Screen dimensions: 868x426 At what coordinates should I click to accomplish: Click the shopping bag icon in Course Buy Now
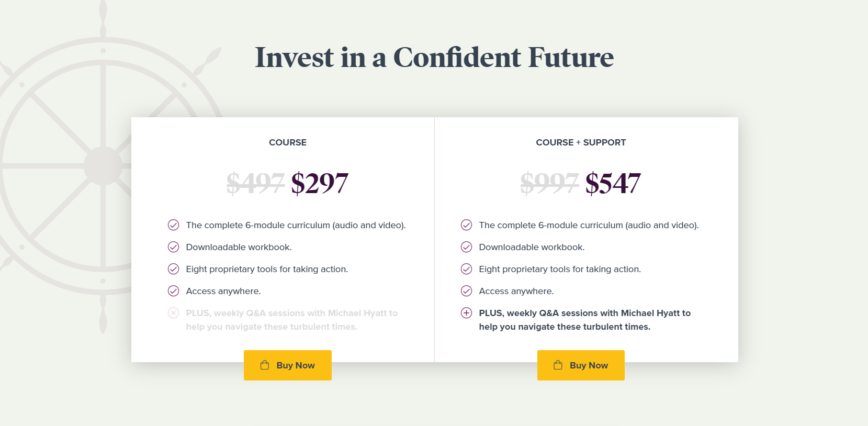(x=265, y=365)
